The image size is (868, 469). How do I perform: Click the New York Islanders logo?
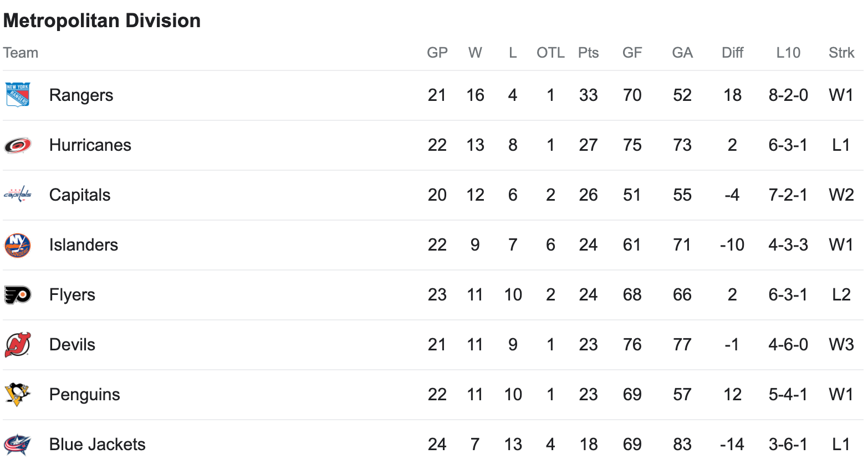click(x=18, y=245)
